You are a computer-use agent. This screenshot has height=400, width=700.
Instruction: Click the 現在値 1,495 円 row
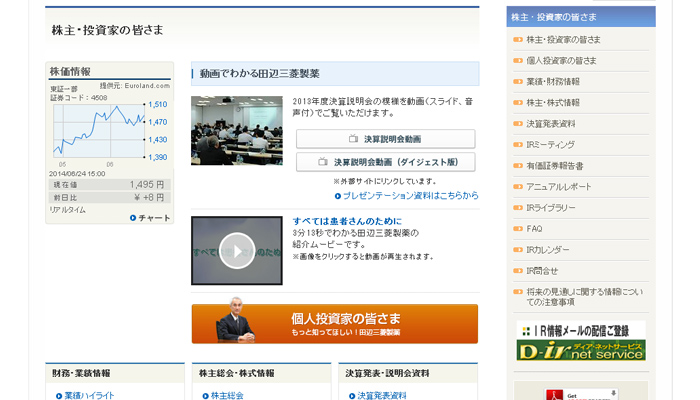tap(109, 185)
